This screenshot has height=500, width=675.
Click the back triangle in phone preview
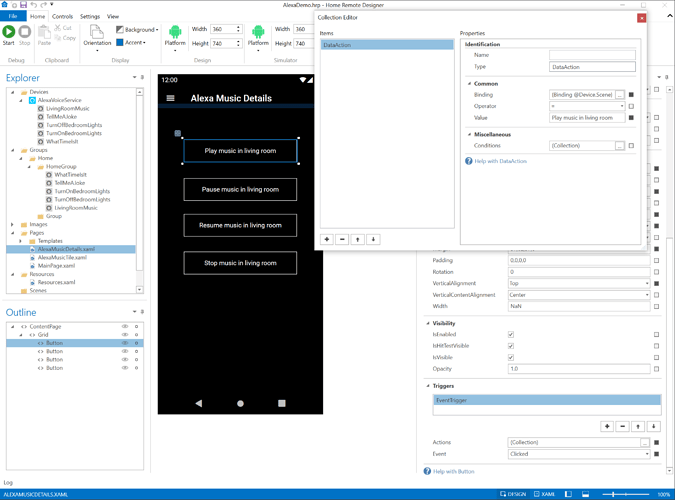(x=198, y=403)
